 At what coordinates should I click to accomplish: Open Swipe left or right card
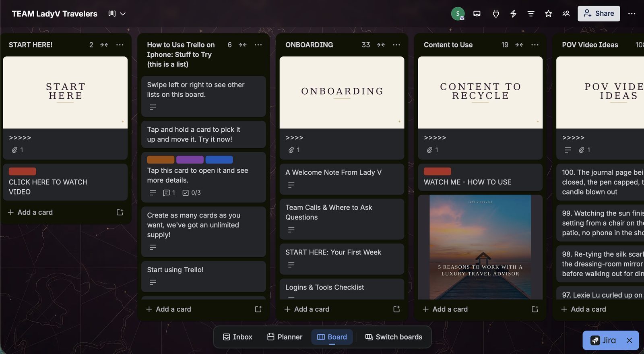(204, 96)
